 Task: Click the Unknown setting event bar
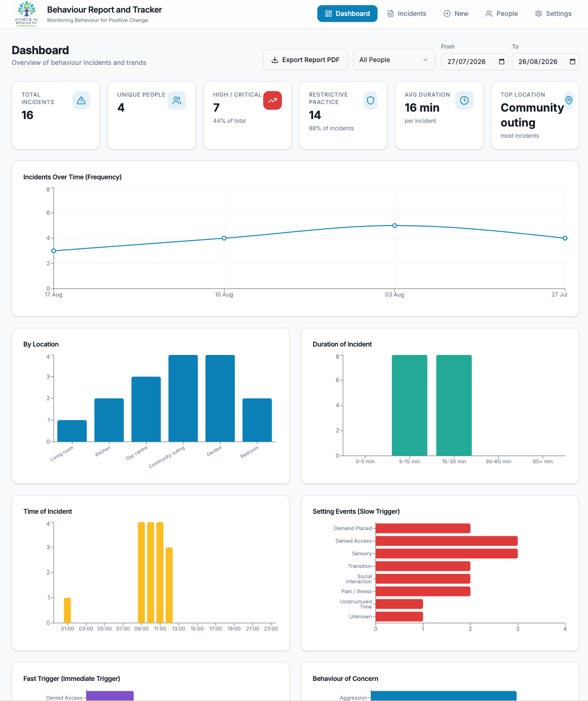(399, 616)
